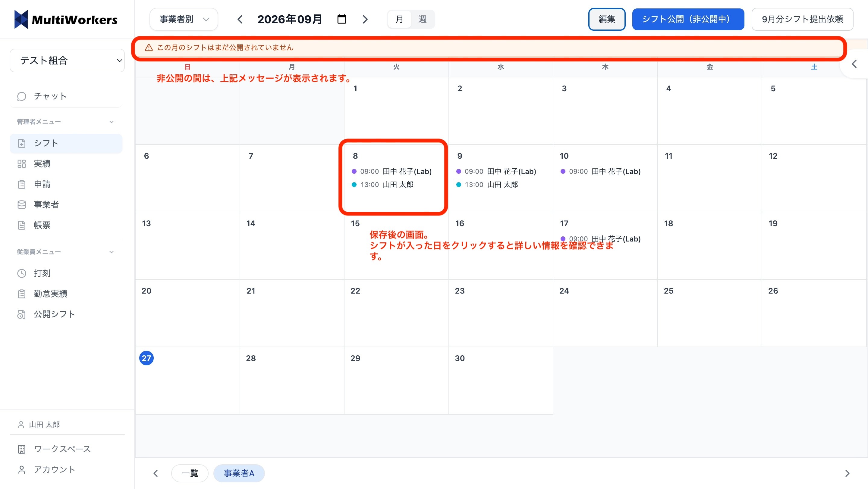Open 帳票 in admin menu
868x489 pixels.
coord(66,225)
